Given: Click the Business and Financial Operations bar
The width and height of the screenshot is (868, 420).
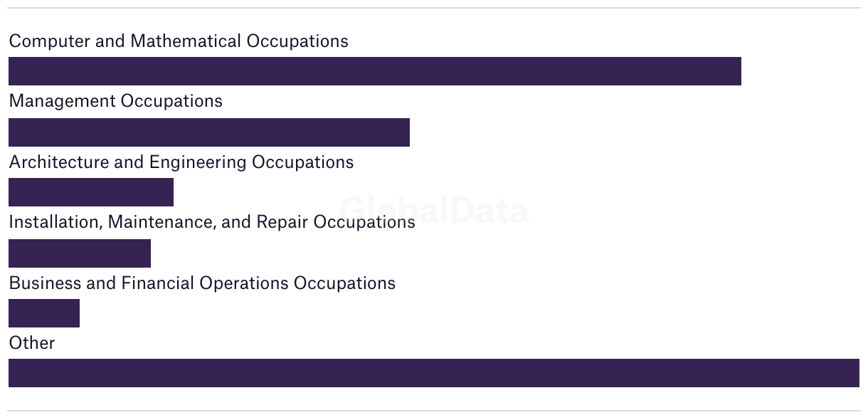Looking at the screenshot, I should [44, 313].
